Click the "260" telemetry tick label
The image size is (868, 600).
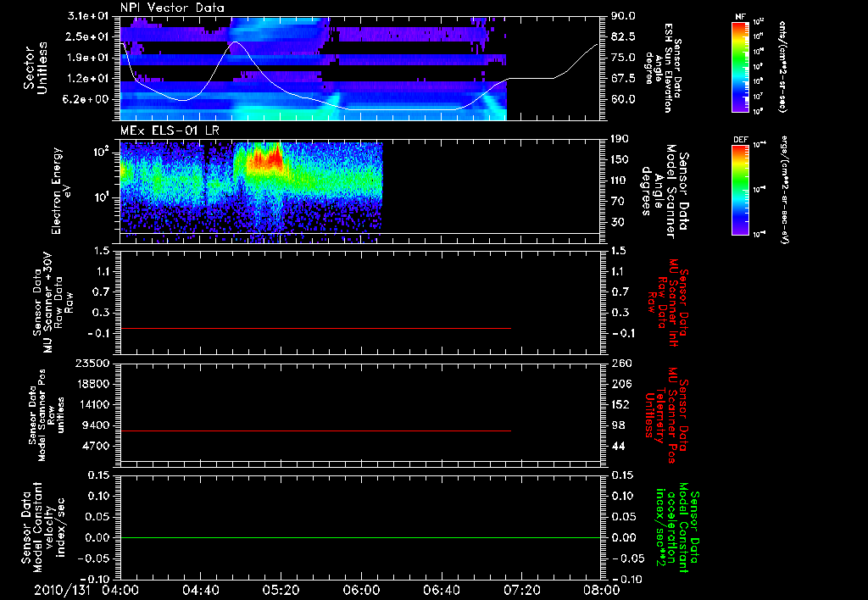click(620, 363)
